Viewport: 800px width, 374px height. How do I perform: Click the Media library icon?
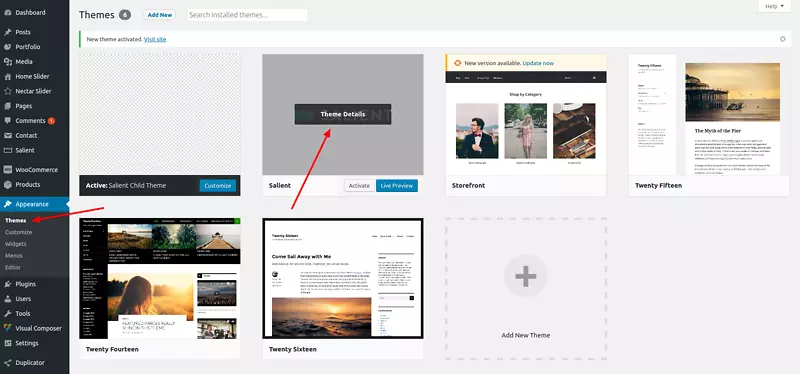coord(8,61)
